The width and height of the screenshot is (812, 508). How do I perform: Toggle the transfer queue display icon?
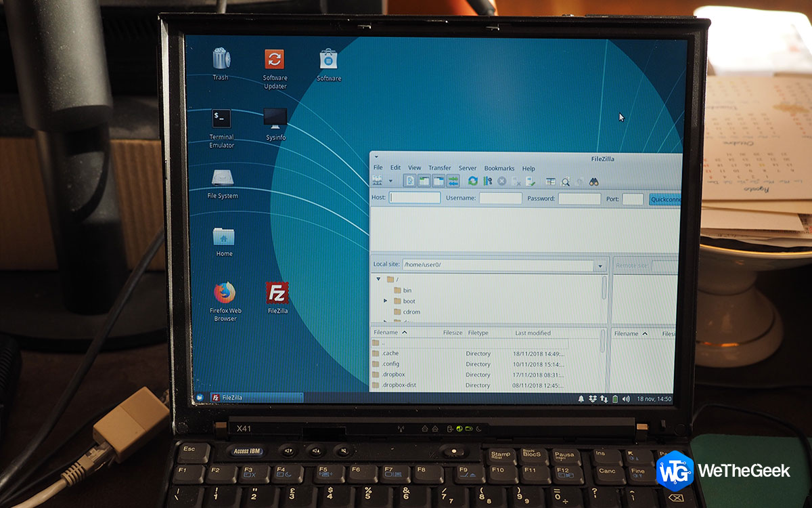(x=453, y=181)
